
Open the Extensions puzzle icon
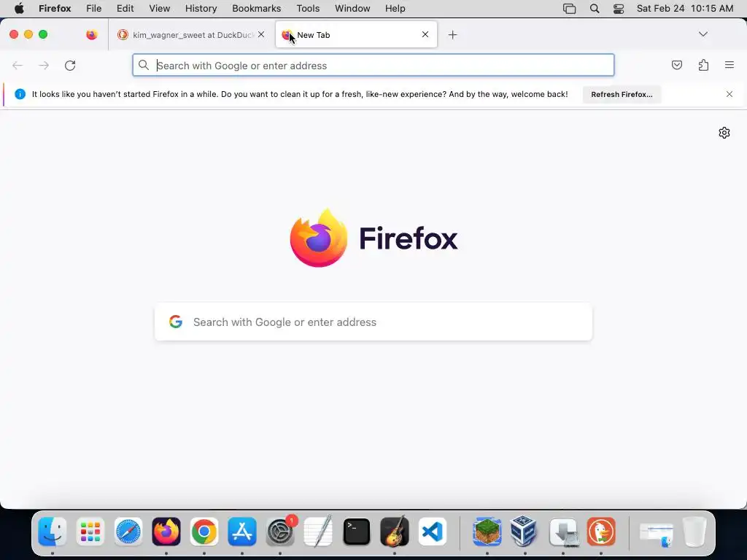[703, 65]
